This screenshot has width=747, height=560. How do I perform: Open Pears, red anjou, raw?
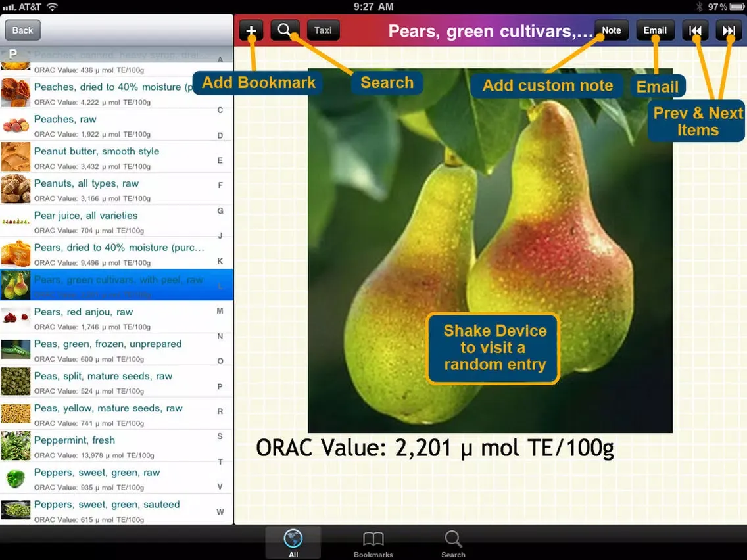117,318
